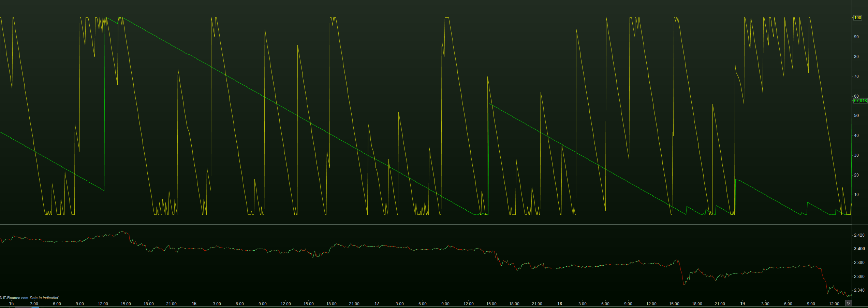Jump to latest data with double-arrow button
868x308 pixels.
click(848, 303)
